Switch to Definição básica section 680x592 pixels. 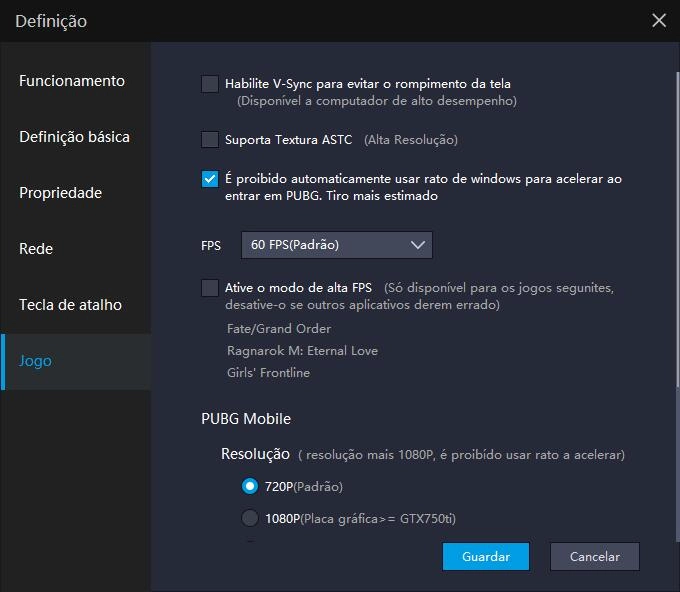point(74,137)
